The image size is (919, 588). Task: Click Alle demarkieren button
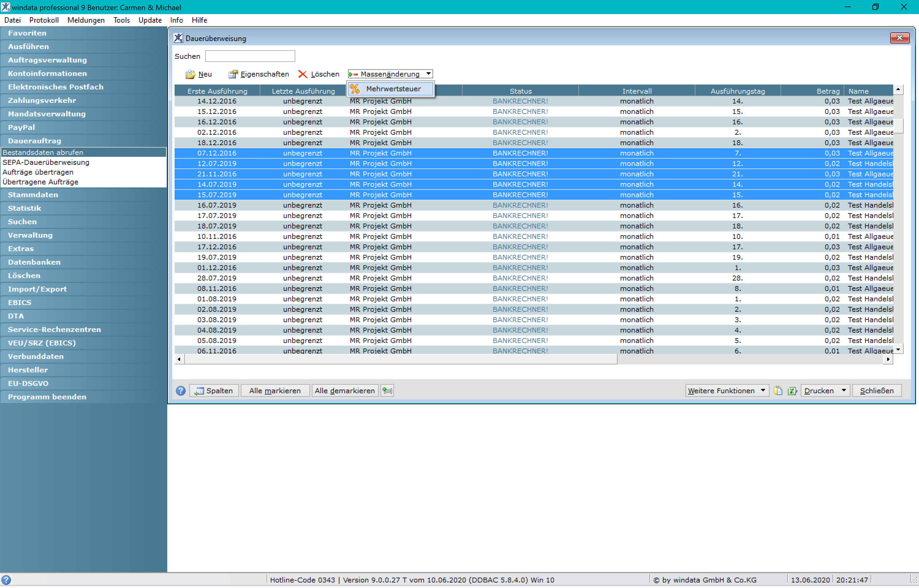pyautogui.click(x=345, y=390)
